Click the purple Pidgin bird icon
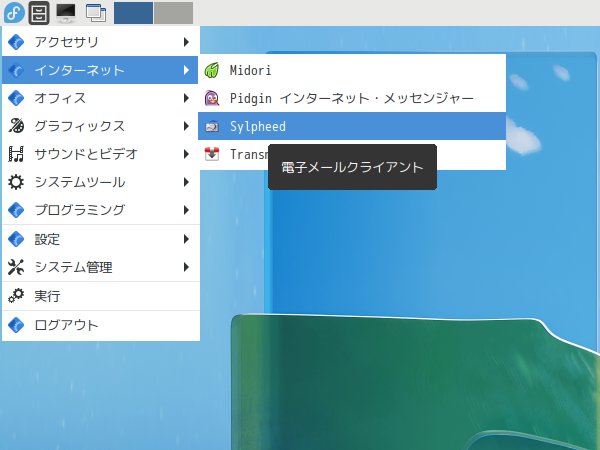600x450 pixels. pyautogui.click(x=212, y=98)
